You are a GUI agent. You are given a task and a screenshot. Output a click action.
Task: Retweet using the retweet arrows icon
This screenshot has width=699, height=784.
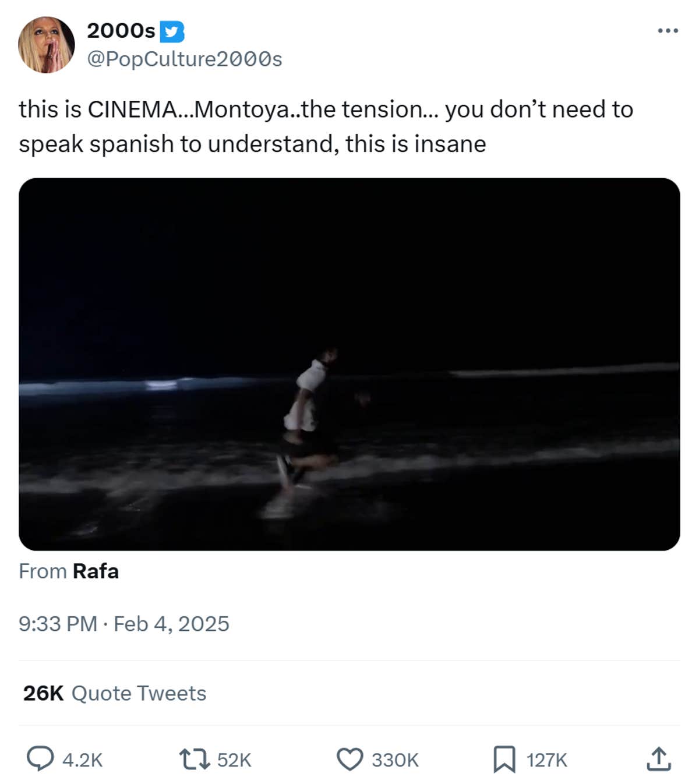[x=194, y=760]
